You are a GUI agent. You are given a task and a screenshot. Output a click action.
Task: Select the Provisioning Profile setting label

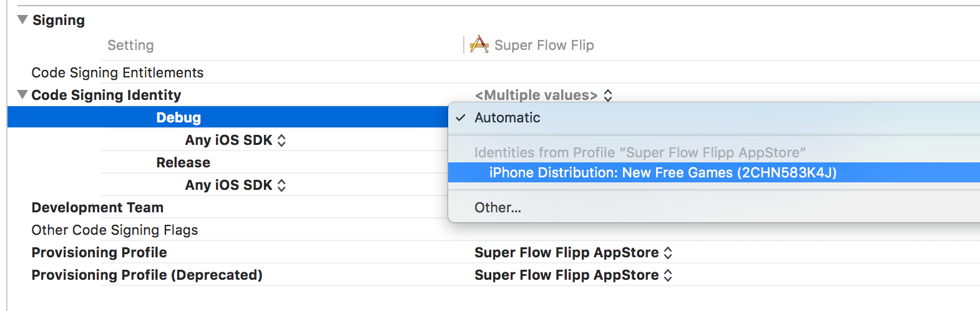[x=99, y=253]
